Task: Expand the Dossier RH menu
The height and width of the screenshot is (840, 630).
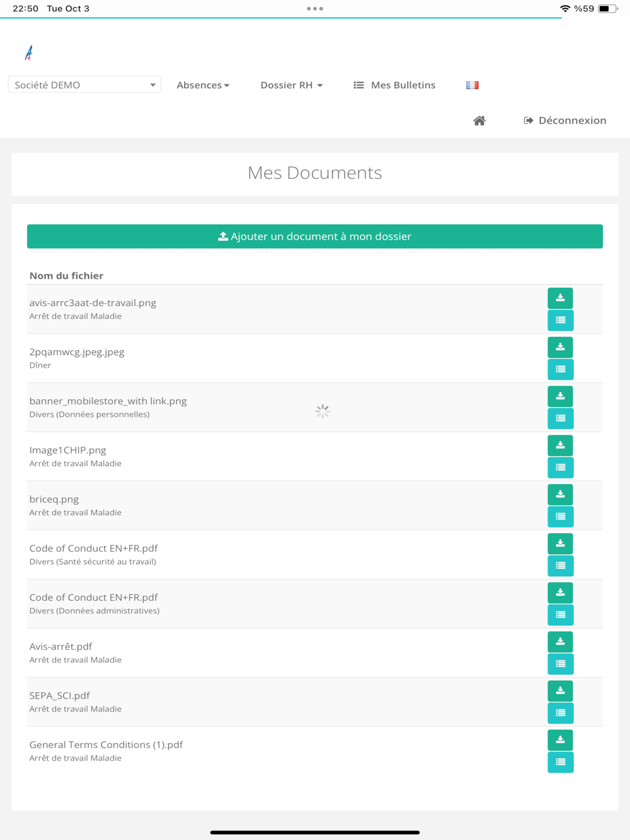Action: coord(292,85)
